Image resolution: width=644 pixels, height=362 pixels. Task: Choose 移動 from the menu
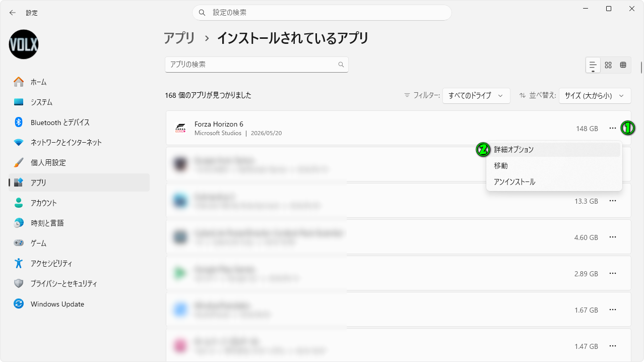pos(554,166)
